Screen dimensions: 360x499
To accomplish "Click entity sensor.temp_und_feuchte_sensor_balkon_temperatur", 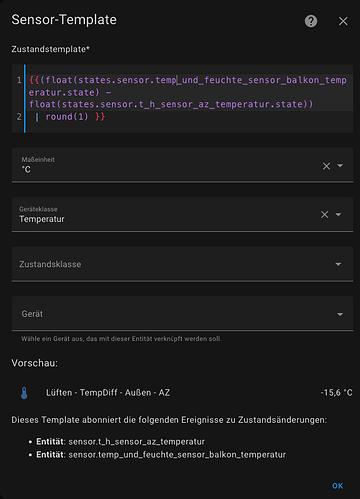I will [x=177, y=455].
